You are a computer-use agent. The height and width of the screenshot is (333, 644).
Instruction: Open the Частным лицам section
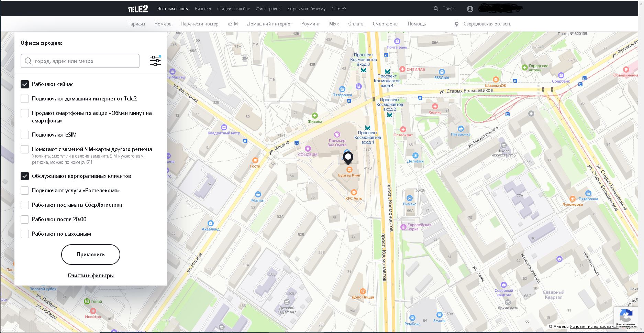click(173, 9)
